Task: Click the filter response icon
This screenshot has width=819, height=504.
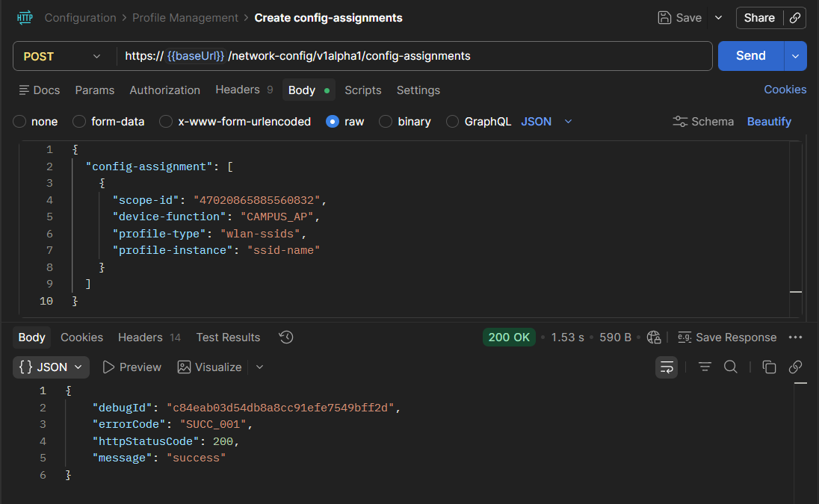Action: click(705, 367)
